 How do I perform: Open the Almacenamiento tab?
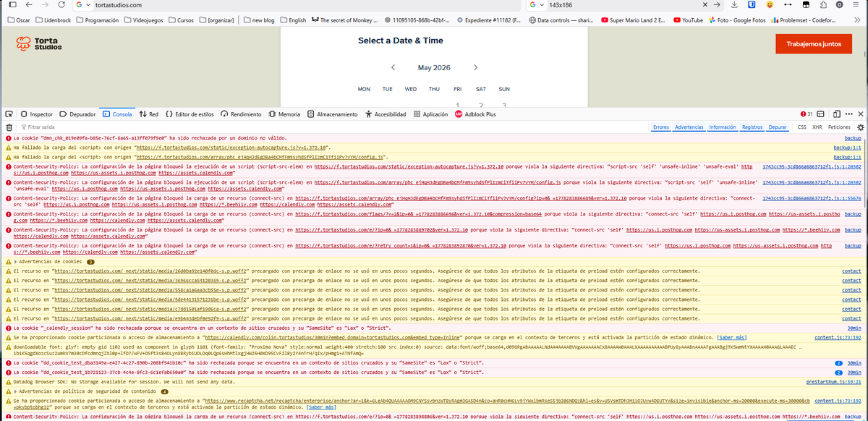point(332,114)
